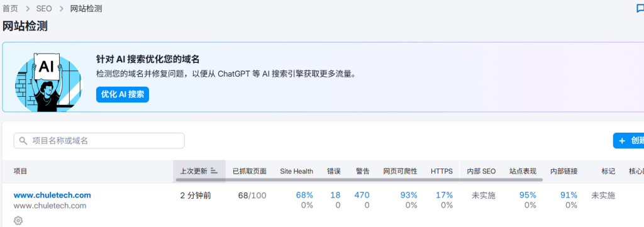Click the sort icon next to 上次更新

(x=214, y=171)
